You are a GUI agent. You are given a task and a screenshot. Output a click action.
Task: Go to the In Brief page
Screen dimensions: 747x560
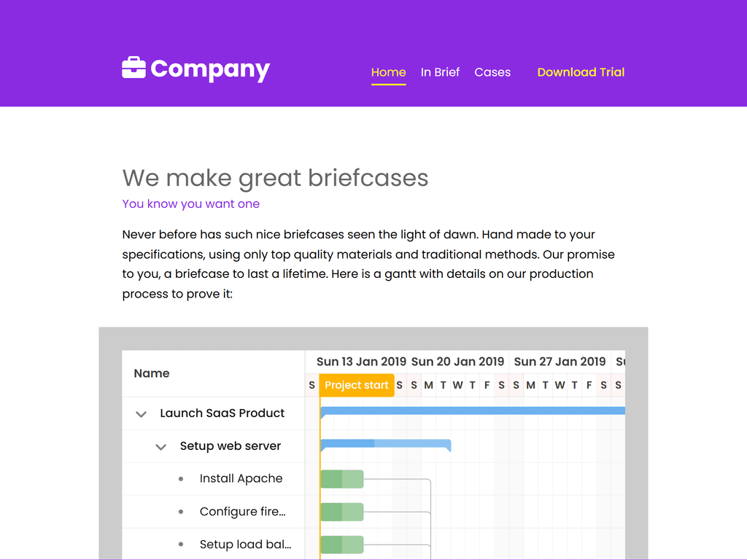(440, 72)
